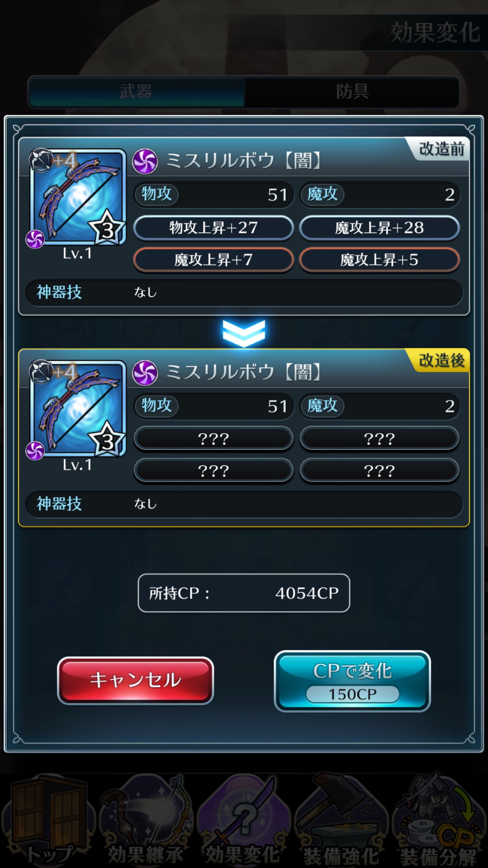Select the 物攻上昇+27 effect slot
488x868 pixels.
pos(213,228)
